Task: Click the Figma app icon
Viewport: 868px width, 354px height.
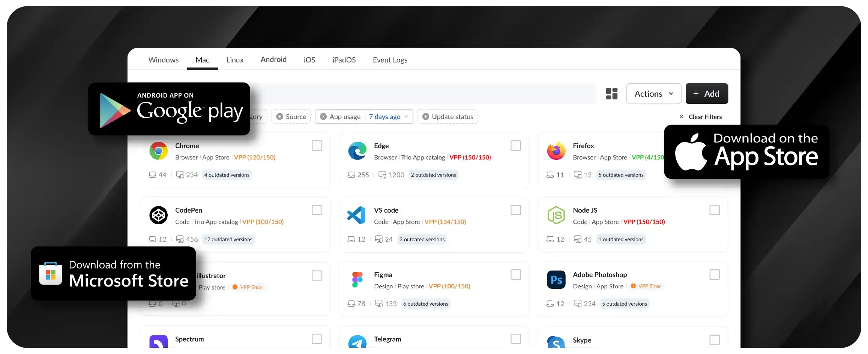Action: coord(357,280)
